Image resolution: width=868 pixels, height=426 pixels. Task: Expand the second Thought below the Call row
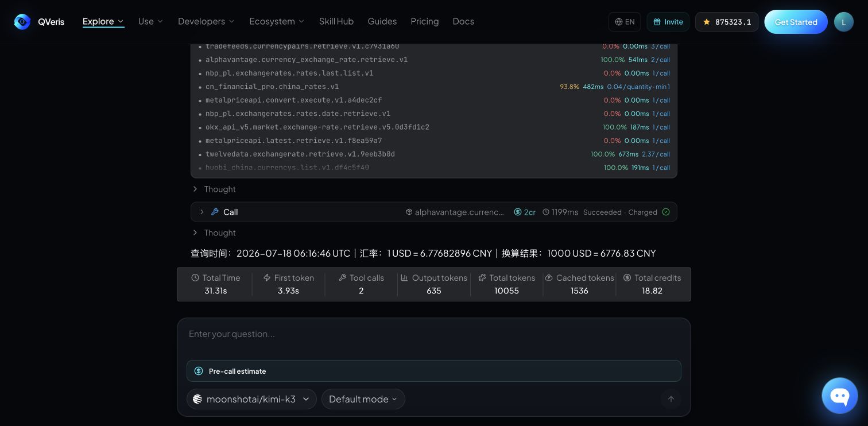pos(214,233)
